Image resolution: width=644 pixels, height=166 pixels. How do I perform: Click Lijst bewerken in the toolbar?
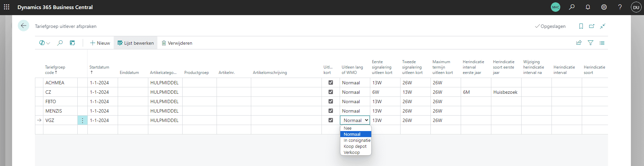click(136, 43)
